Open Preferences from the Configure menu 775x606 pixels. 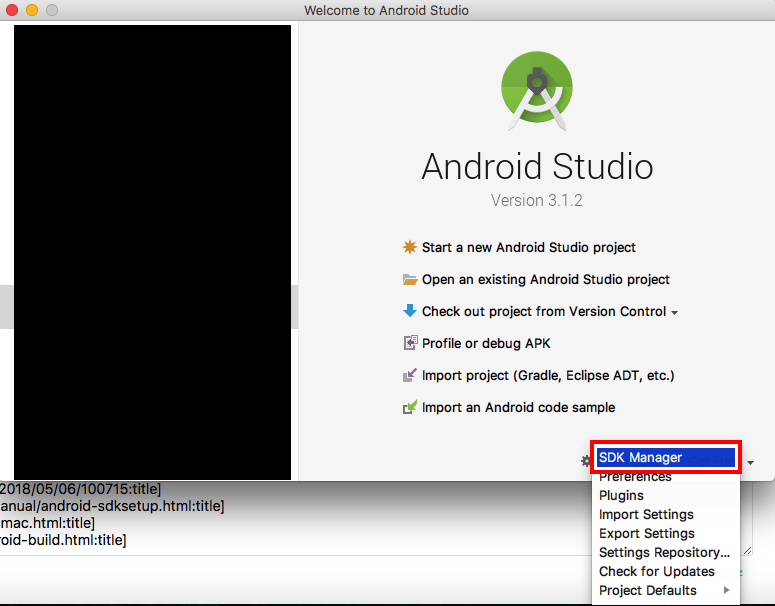click(666, 476)
